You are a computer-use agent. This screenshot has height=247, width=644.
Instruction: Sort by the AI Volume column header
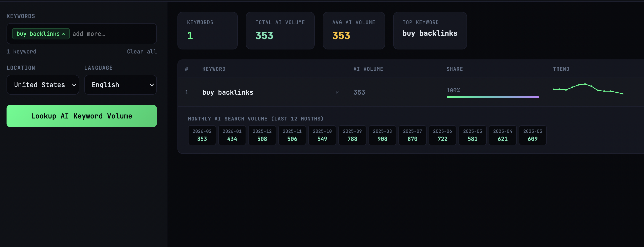pyautogui.click(x=368, y=69)
